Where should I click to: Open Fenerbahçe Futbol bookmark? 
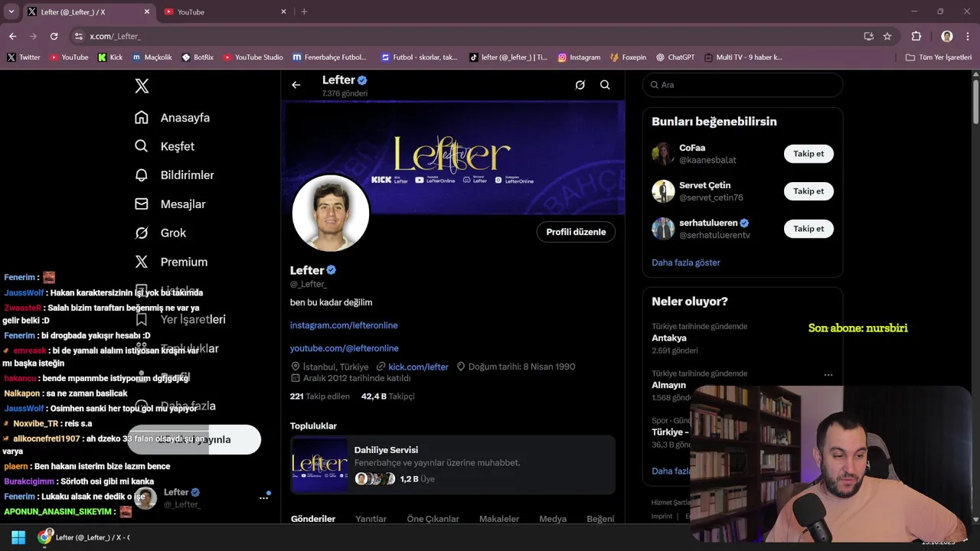(x=329, y=57)
